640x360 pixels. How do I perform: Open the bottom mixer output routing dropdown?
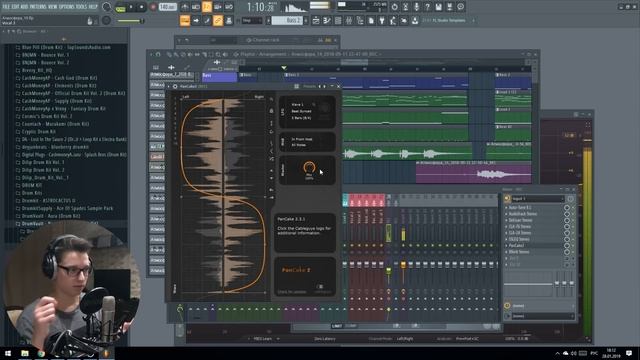pos(543,316)
